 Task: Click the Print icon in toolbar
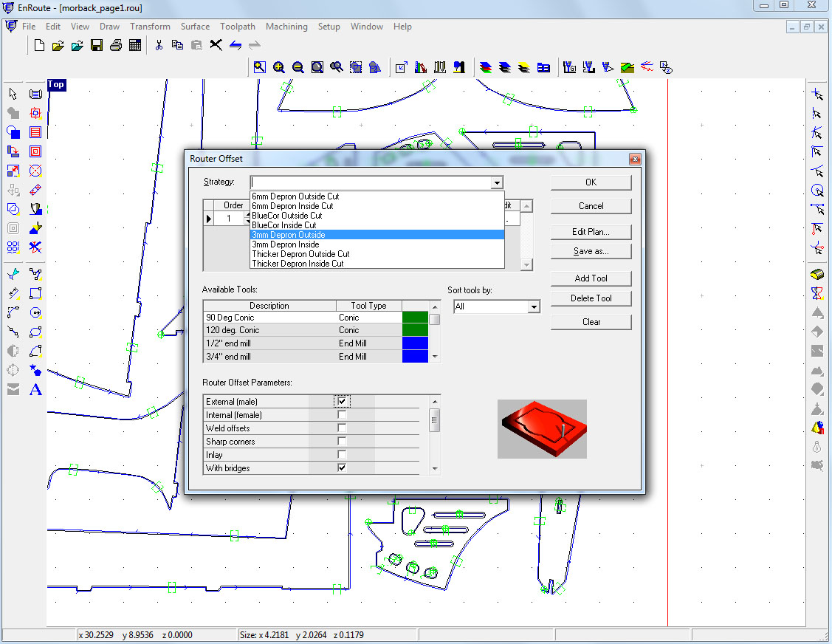coord(116,46)
